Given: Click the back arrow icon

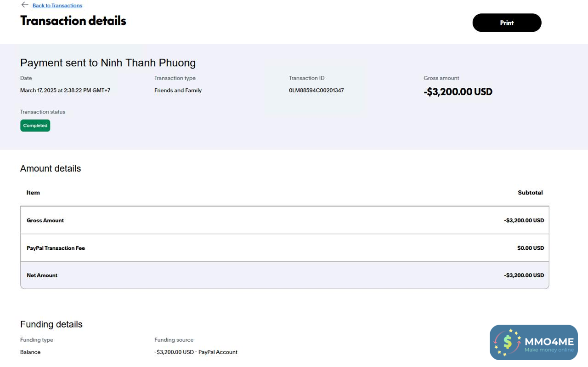Looking at the screenshot, I should coord(25,5).
